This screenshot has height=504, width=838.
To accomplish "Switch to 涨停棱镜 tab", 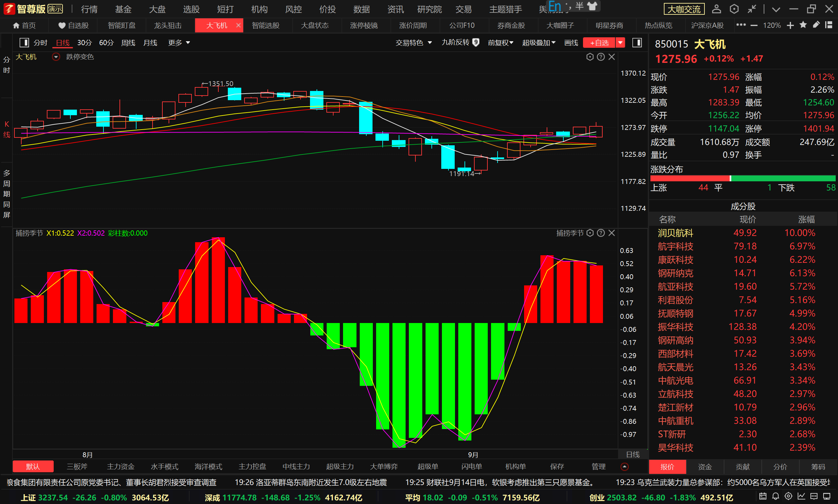I will coord(364,26).
